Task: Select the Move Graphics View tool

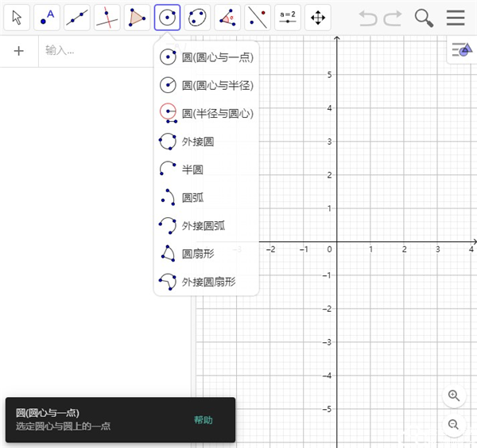Action: click(x=318, y=17)
